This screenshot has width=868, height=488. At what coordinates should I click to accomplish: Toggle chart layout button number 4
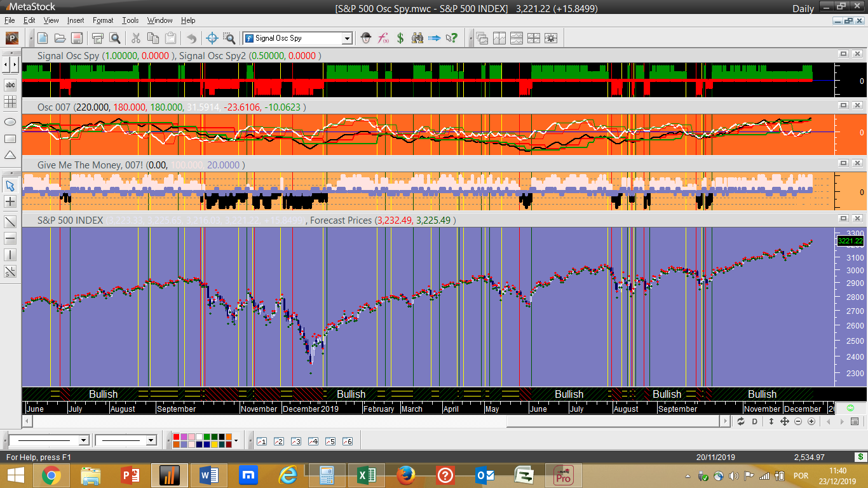[313, 441]
